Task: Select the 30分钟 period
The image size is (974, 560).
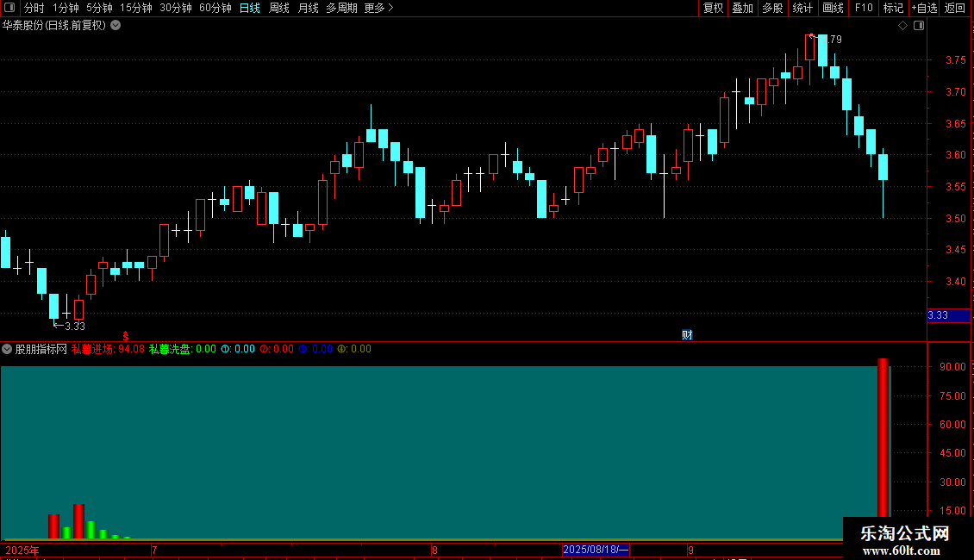Action: point(176,8)
